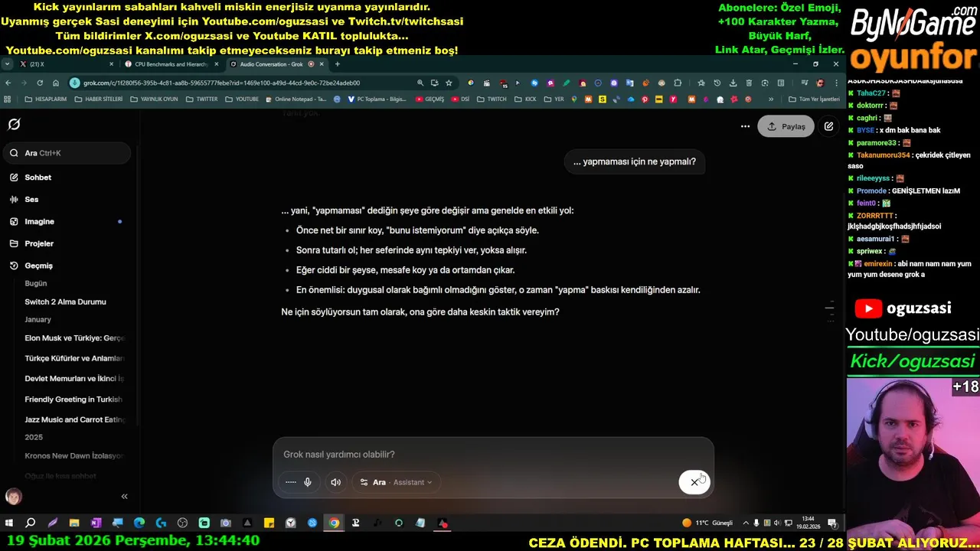The height and width of the screenshot is (551, 980).
Task: Click the user avatar at sidebar bottom
Action: pyautogui.click(x=13, y=497)
